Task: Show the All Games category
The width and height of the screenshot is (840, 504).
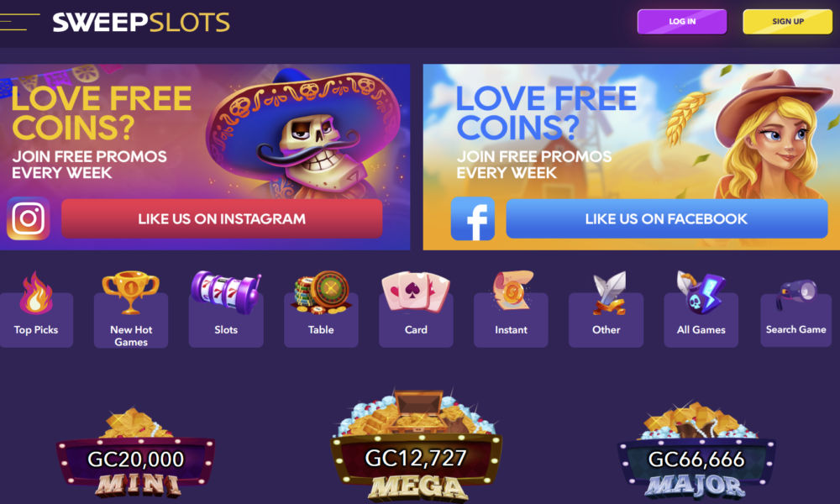Action: pos(701,310)
